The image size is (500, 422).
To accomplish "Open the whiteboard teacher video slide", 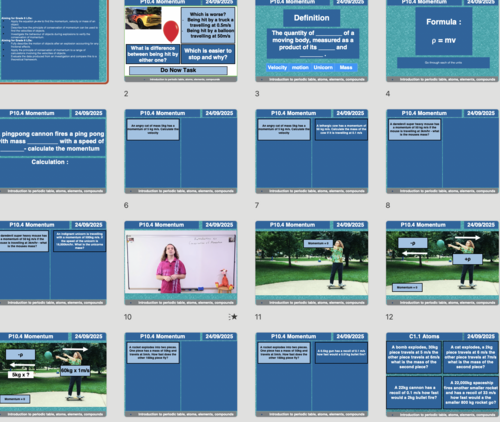I will (x=181, y=263).
